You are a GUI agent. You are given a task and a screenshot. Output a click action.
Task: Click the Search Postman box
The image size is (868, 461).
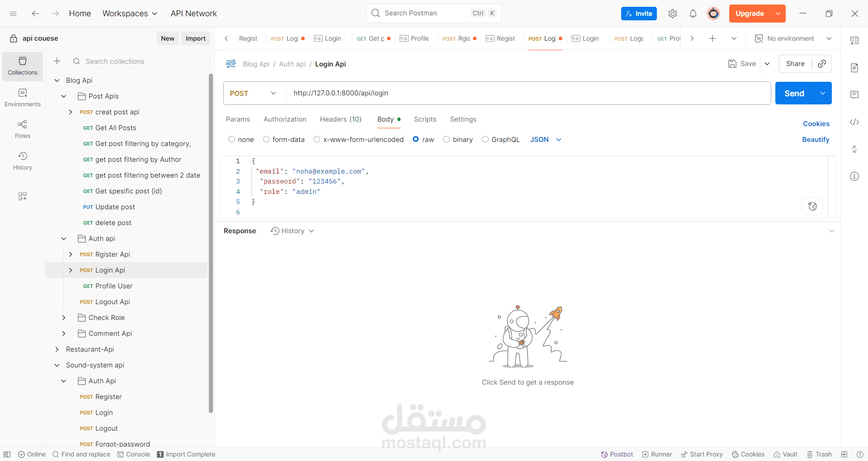[434, 13]
